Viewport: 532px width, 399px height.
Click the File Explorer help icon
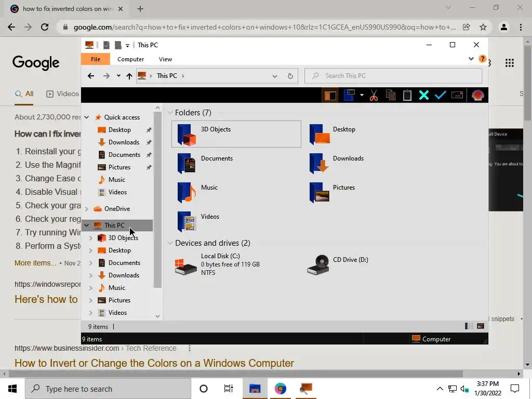point(482,59)
